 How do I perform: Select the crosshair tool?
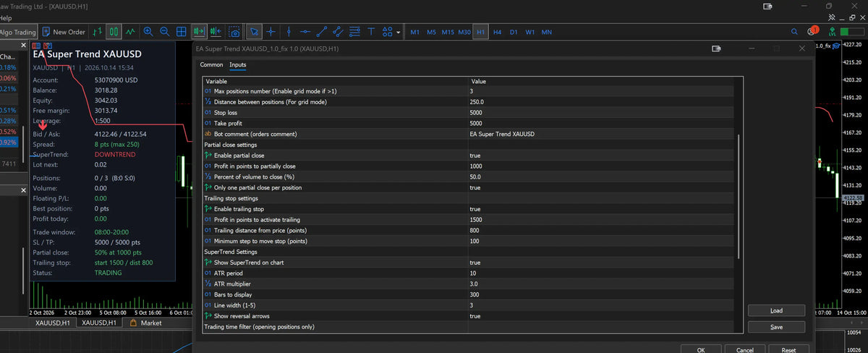[x=271, y=32]
